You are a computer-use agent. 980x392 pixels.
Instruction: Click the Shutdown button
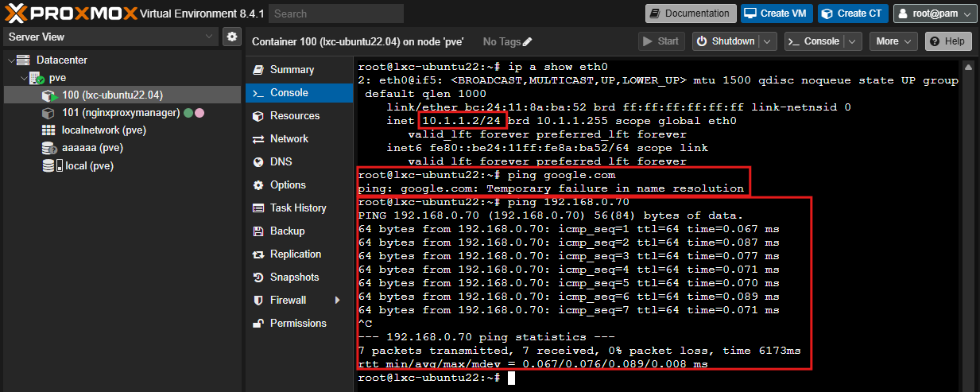pos(726,41)
